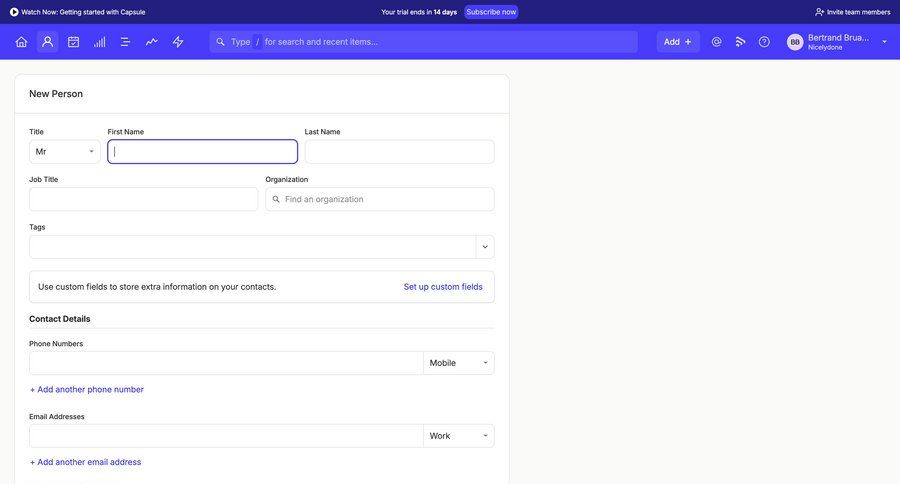Open the lightning bolt automation icon
This screenshot has height=484, width=900.
[x=178, y=42]
